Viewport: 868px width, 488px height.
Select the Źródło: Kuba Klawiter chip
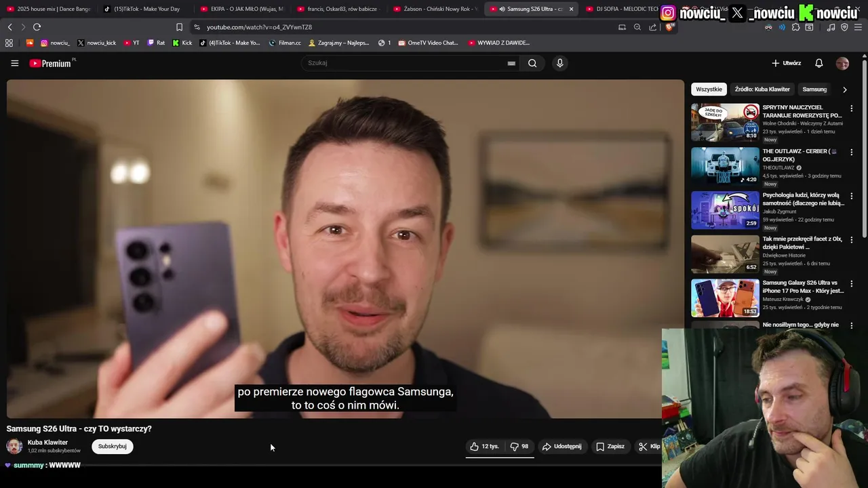[x=762, y=89]
